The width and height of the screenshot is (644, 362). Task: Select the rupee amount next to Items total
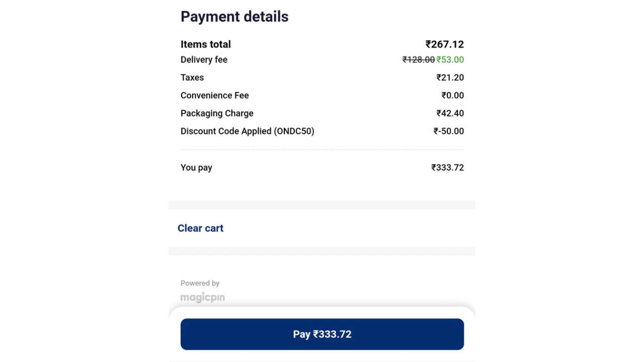[445, 44]
